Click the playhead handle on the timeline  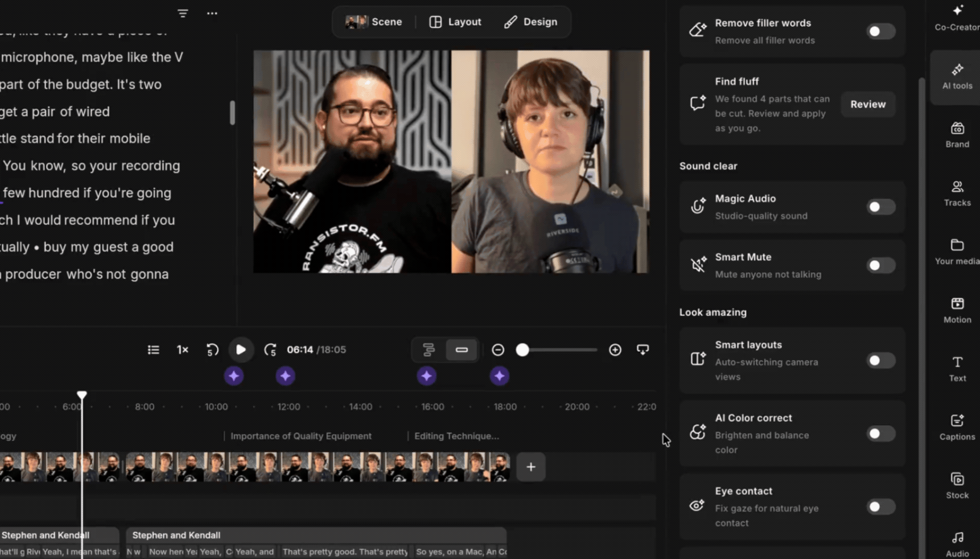82,394
